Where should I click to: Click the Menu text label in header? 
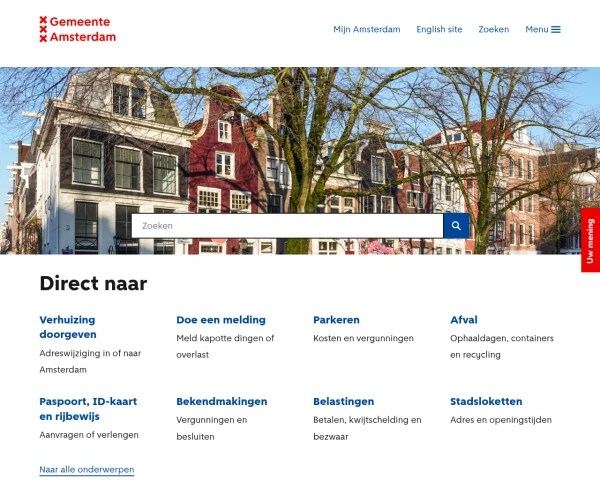[536, 29]
